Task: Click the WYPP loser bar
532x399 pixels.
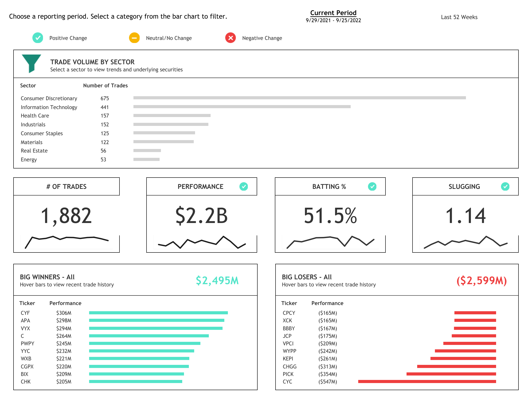Action: 465,351
